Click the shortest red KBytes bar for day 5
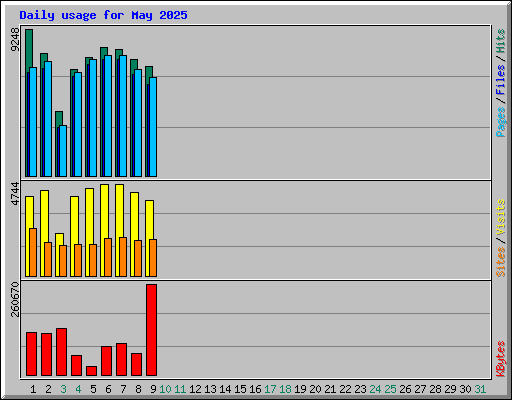Viewport: 512px width, 400px height. click(91, 371)
